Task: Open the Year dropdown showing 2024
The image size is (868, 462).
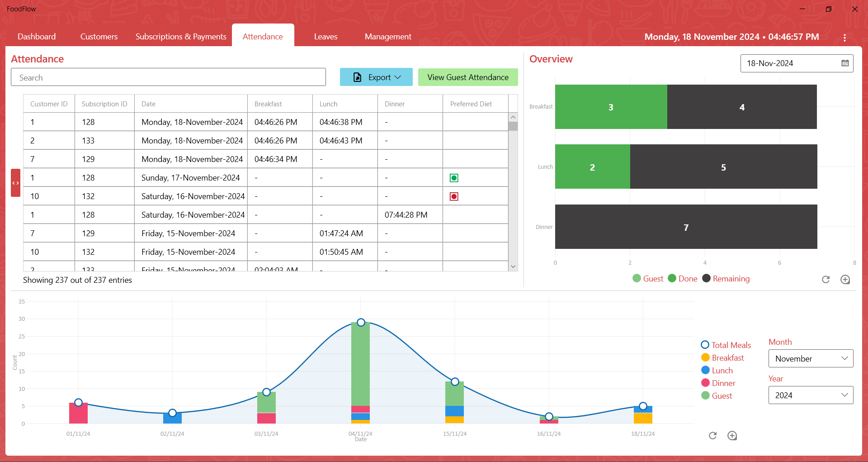Action: tap(811, 395)
